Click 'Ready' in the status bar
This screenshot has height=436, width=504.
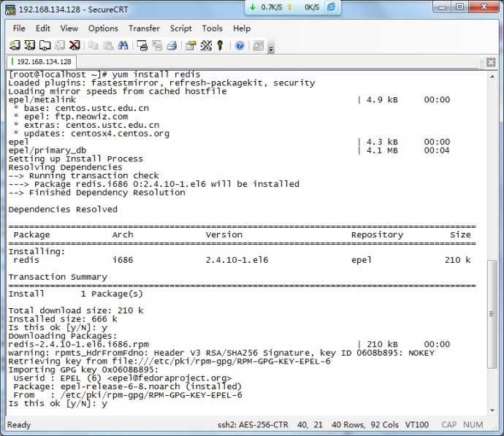pyautogui.click(x=19, y=425)
